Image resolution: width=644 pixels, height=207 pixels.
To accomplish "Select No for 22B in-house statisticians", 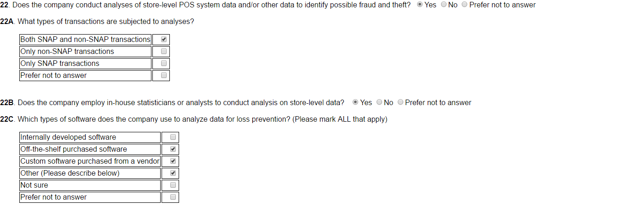I will [x=379, y=102].
